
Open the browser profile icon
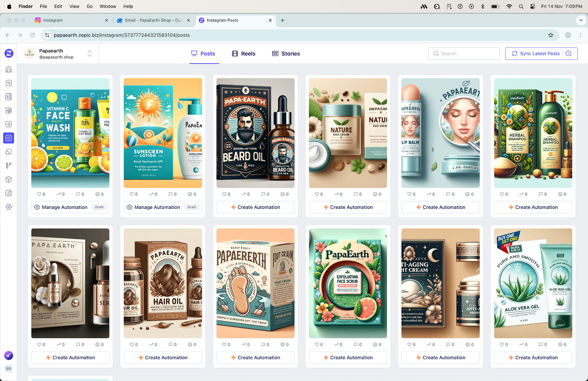568,35
